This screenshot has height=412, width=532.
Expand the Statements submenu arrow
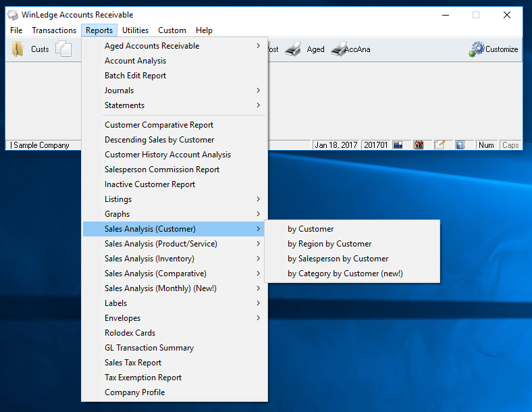click(258, 105)
